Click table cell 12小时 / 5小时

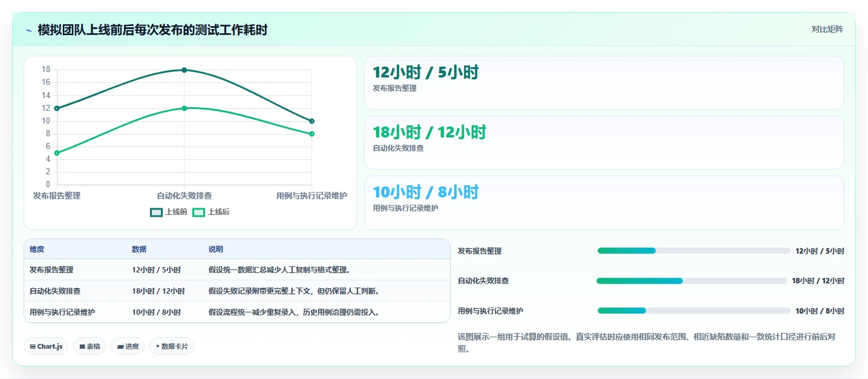point(156,270)
